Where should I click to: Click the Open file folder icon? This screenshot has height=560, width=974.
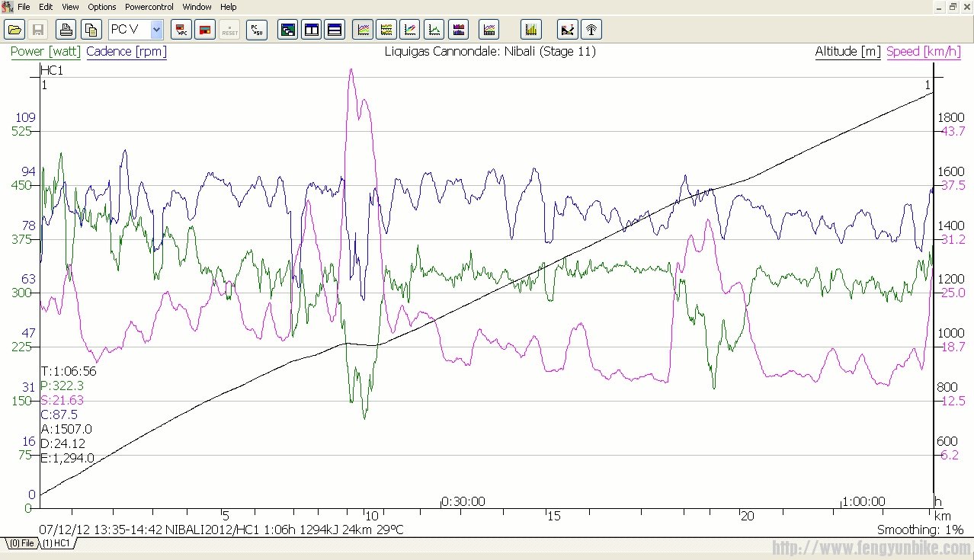[x=14, y=30]
